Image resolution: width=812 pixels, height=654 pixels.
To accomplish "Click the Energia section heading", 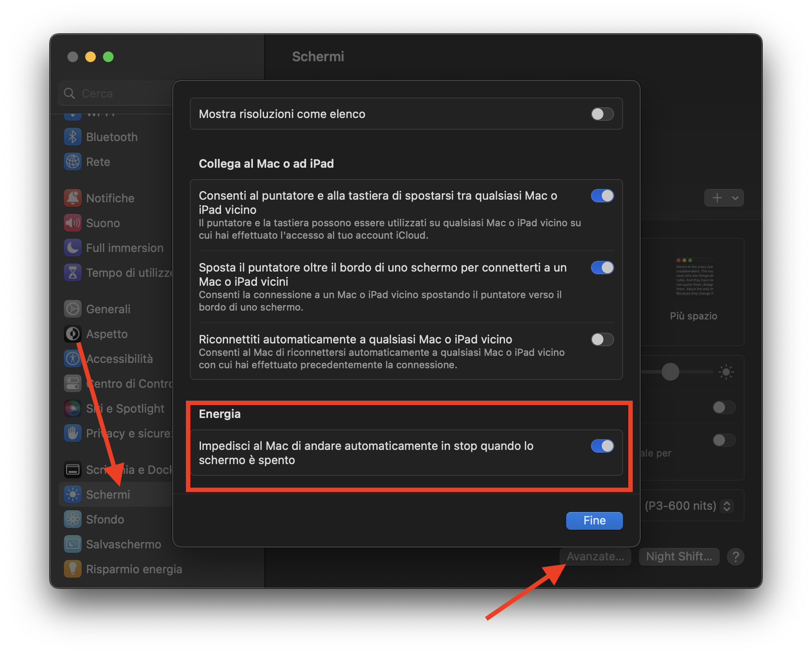I will [x=220, y=414].
